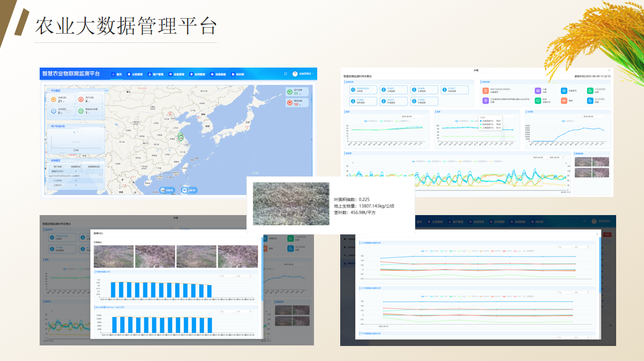Click the fullscreen icon in the blue header
Viewport: 644px width, 361px height.
tap(286, 73)
